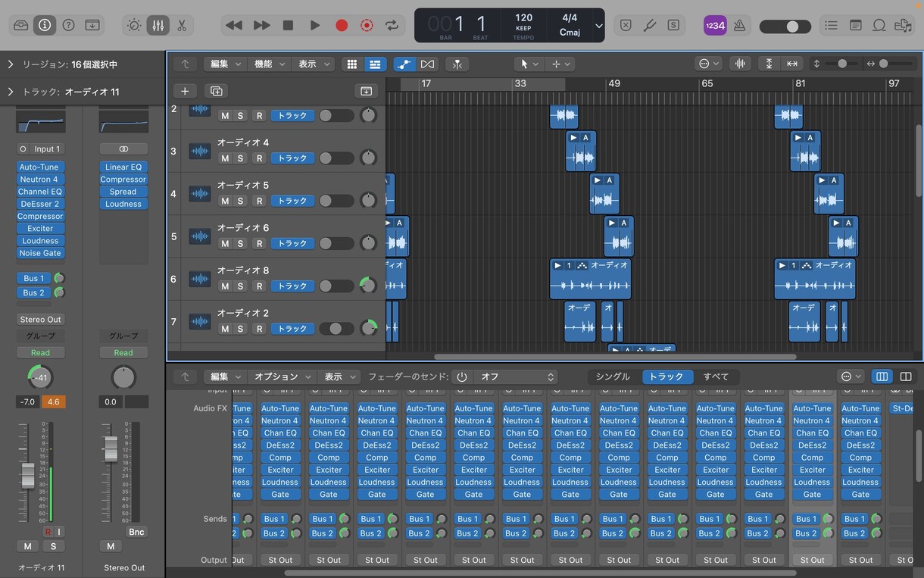The height and width of the screenshot is (578, 924).
Task: Solo the オーディオ 5 track
Action: click(240, 201)
